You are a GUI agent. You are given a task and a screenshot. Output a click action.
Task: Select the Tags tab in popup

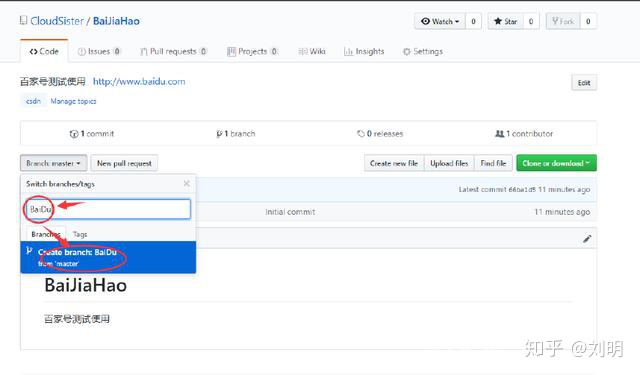80,234
